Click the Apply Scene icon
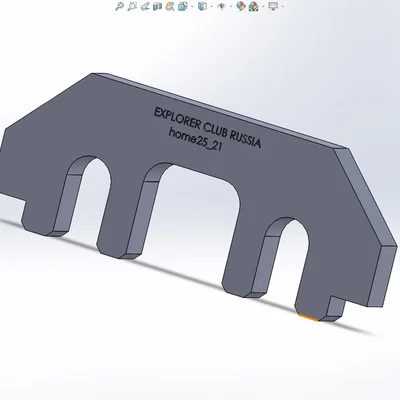Image resolution: width=400 pixels, height=400 pixels. coord(253,6)
